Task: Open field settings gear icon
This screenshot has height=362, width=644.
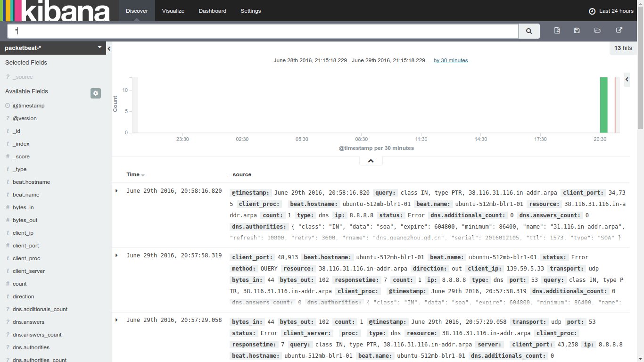Action: pos(96,93)
